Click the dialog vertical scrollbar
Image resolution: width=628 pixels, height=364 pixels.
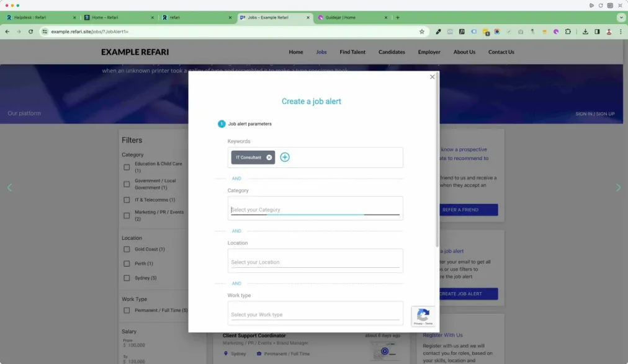point(437,160)
